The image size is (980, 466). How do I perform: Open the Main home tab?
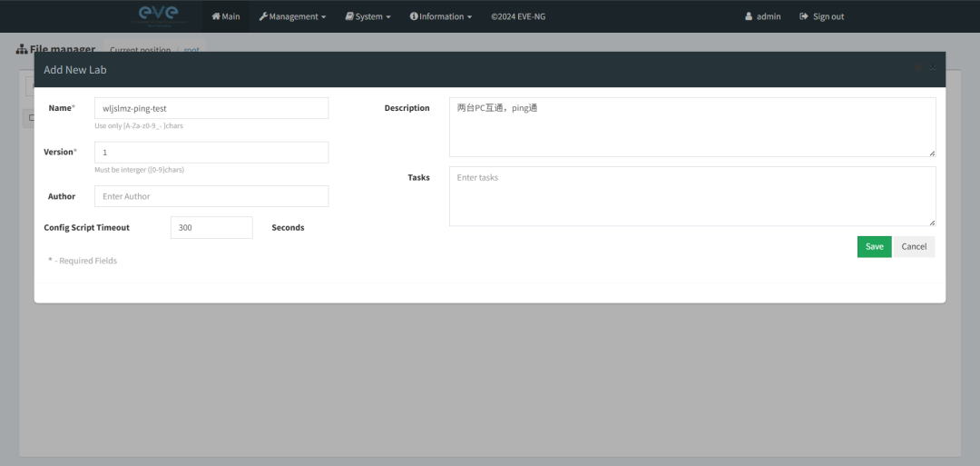[x=226, y=16]
